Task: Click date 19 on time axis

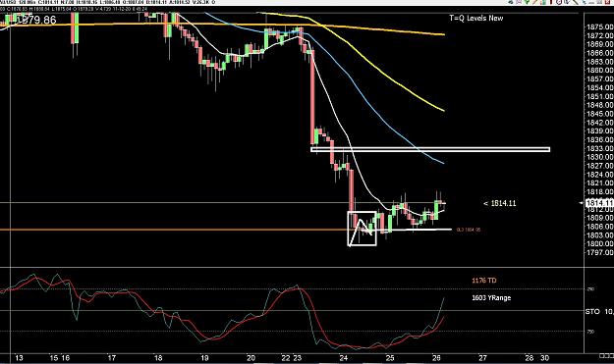Action: click(204, 358)
